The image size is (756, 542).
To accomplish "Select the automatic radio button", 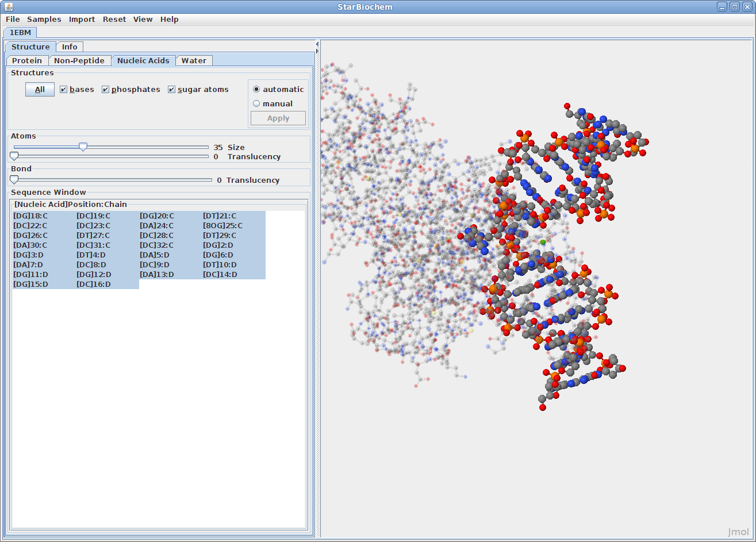I will coord(278,89).
